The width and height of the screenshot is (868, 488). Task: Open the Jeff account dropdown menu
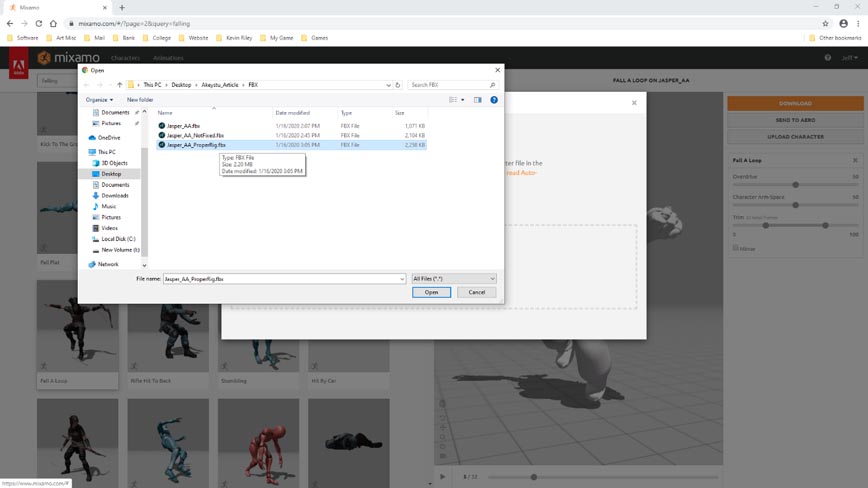pyautogui.click(x=850, y=58)
